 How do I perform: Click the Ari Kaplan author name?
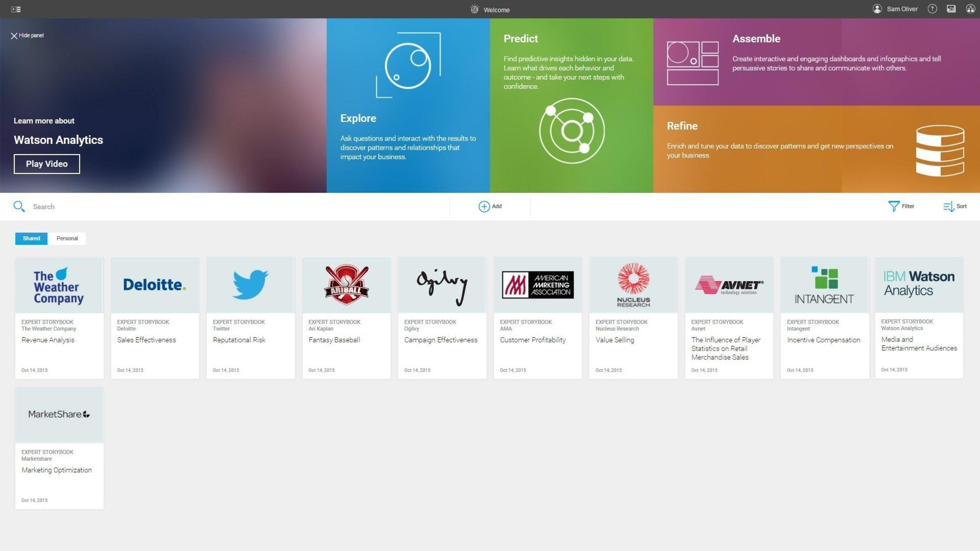point(321,329)
